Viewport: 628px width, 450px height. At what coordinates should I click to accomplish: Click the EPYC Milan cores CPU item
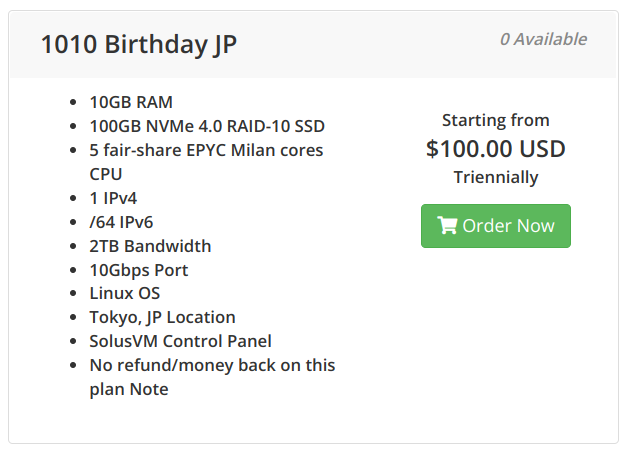[x=206, y=162]
